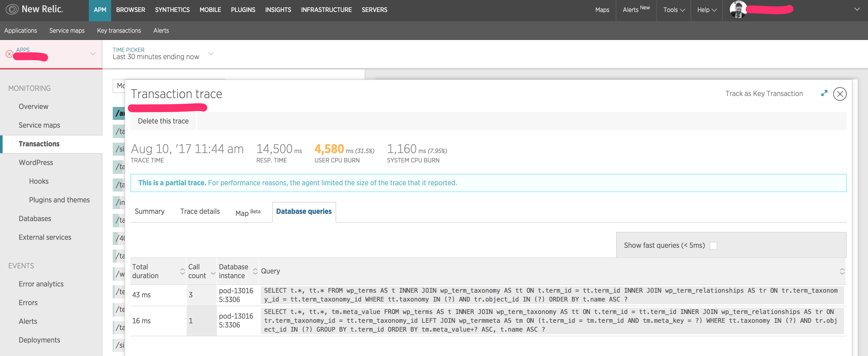
Task: Open the BROWSER product section
Action: [130, 10]
